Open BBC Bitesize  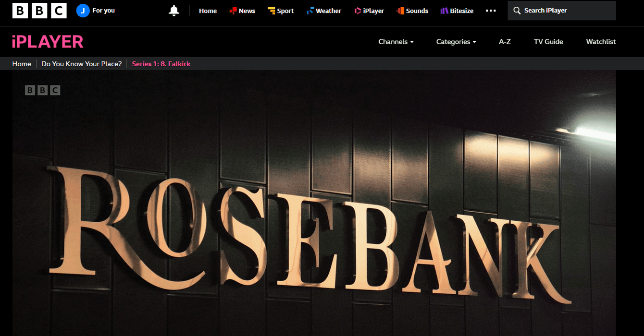(x=457, y=11)
